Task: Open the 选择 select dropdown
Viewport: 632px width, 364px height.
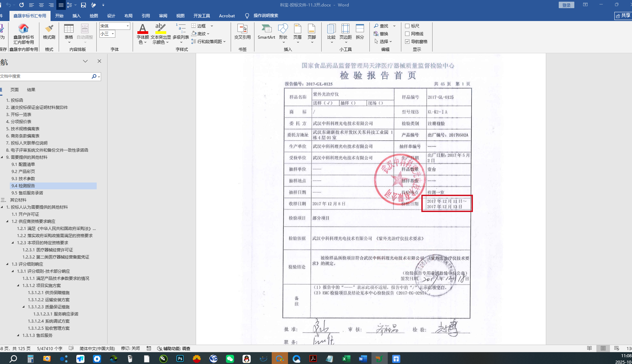Action: pyautogui.click(x=383, y=41)
